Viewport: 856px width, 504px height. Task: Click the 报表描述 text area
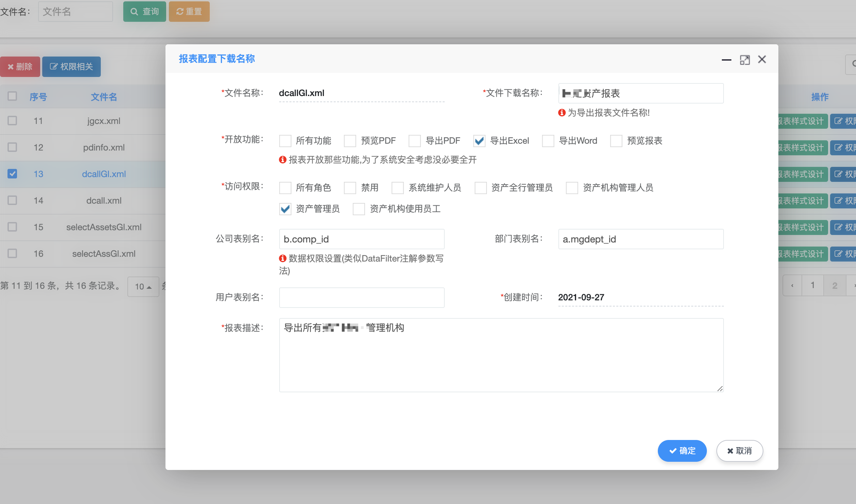pyautogui.click(x=501, y=355)
